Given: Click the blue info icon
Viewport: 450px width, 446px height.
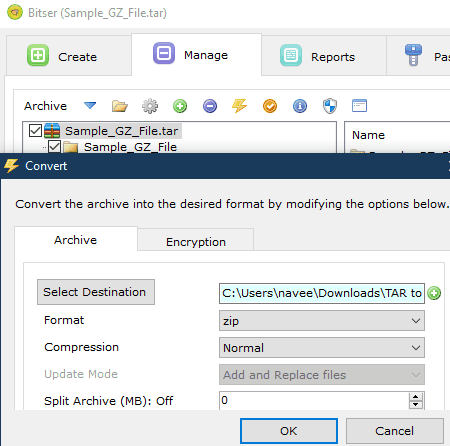Looking at the screenshot, I should click(x=300, y=106).
